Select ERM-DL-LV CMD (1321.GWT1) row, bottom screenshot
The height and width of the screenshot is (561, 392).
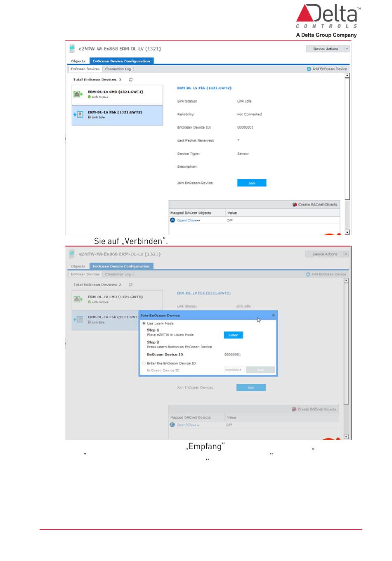pos(117,300)
